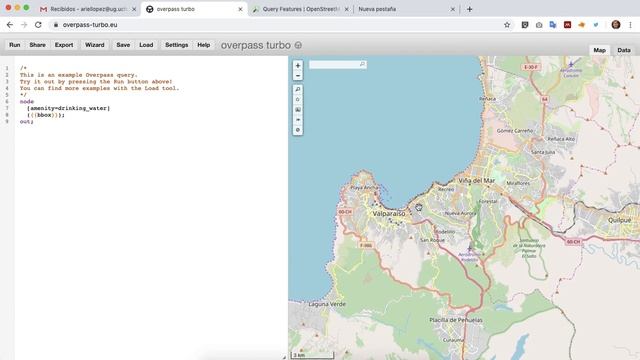Click the Quilpué label on map
This screenshot has height=360, width=640.
pos(620,220)
